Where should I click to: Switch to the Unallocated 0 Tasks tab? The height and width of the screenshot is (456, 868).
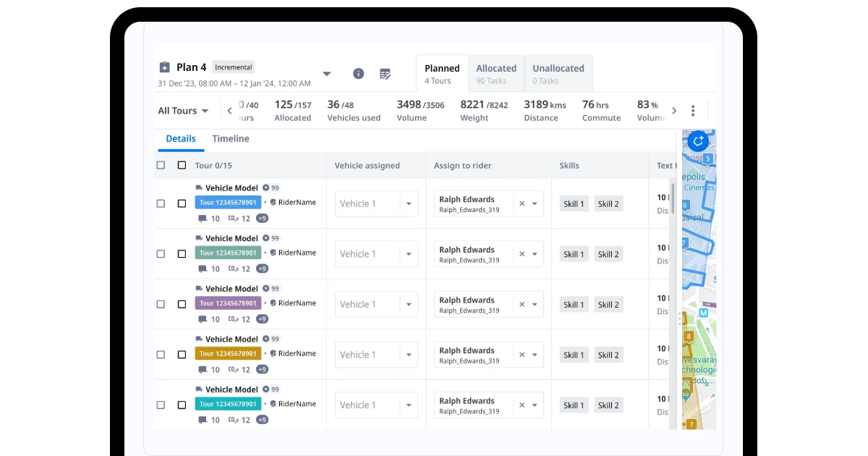(558, 74)
